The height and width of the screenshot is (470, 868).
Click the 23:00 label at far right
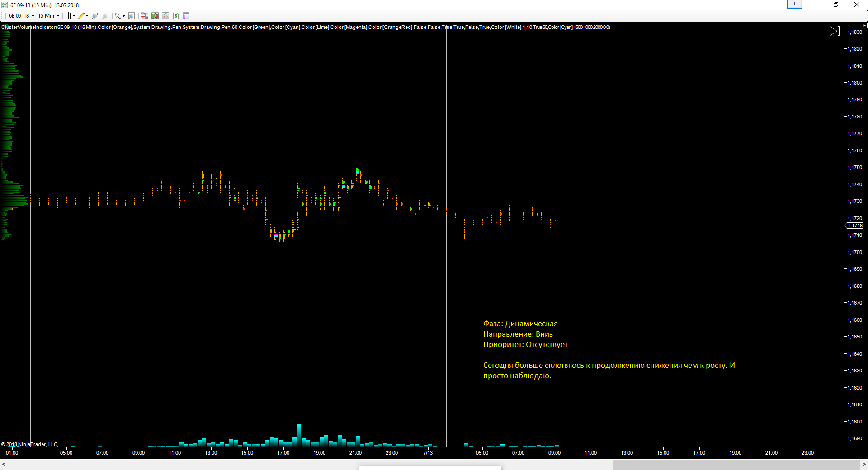(x=807, y=453)
